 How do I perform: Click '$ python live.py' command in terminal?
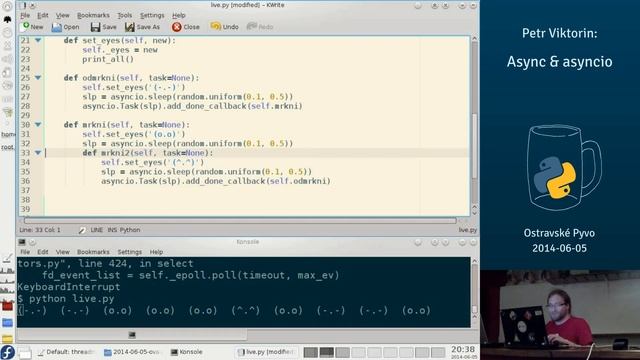click(x=66, y=299)
